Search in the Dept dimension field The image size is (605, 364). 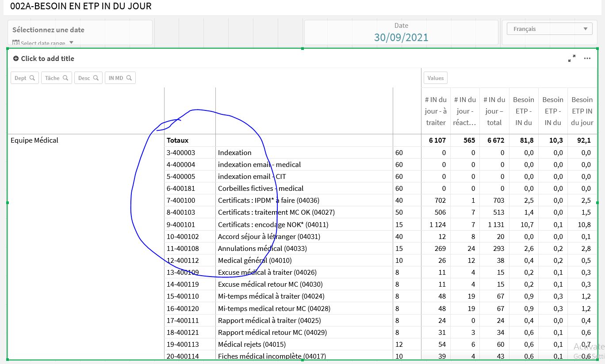pyautogui.click(x=32, y=78)
